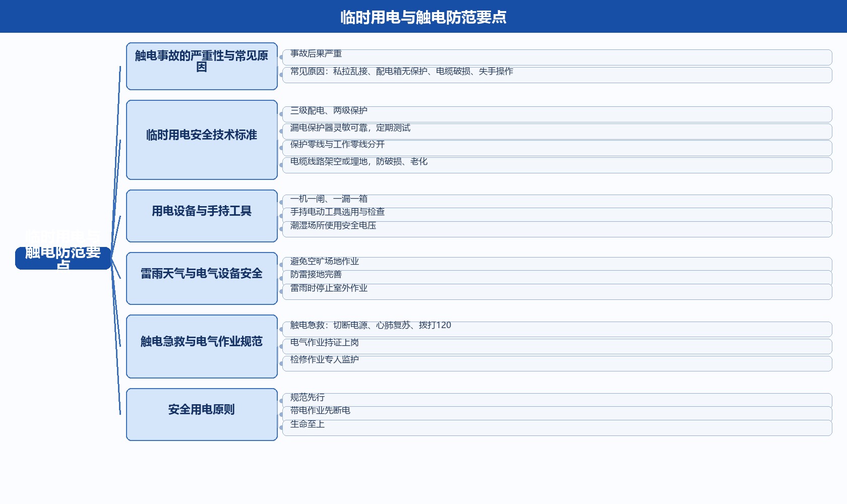Click leaf 规范先行
Screen dimensions: 847x504
click(x=557, y=400)
